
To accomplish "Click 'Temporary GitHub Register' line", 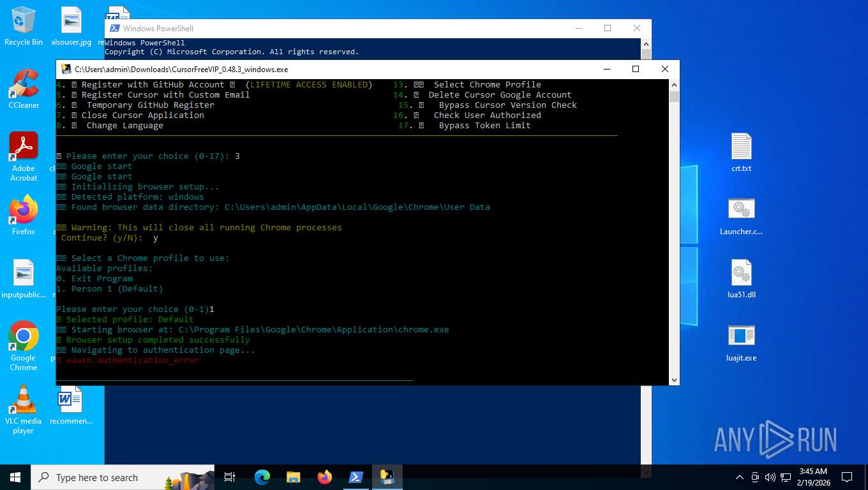I will pos(135,105).
